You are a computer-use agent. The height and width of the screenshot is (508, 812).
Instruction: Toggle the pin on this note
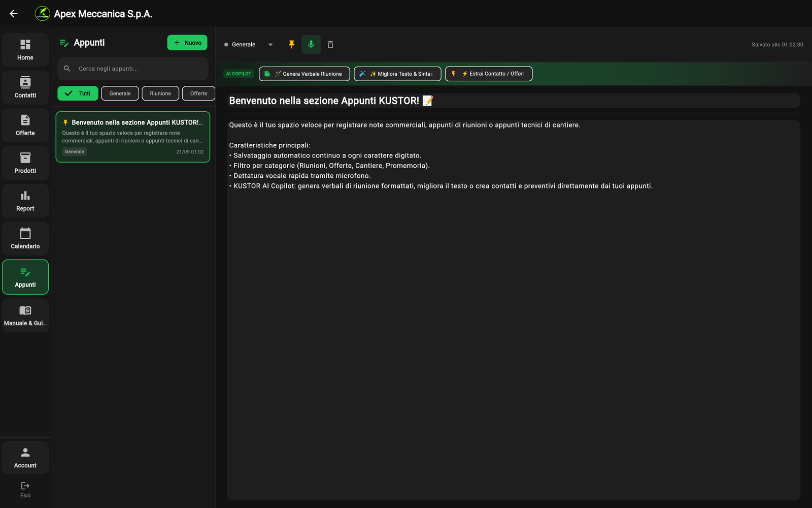pyautogui.click(x=292, y=45)
